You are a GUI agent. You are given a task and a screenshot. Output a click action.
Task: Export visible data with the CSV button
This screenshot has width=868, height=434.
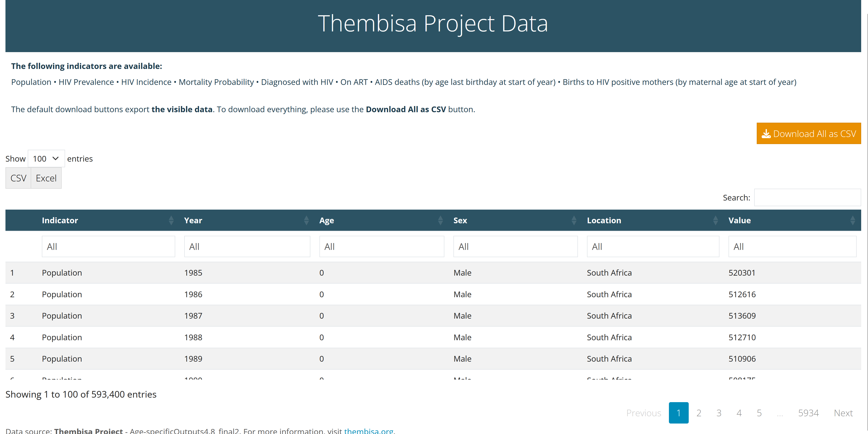(x=18, y=178)
